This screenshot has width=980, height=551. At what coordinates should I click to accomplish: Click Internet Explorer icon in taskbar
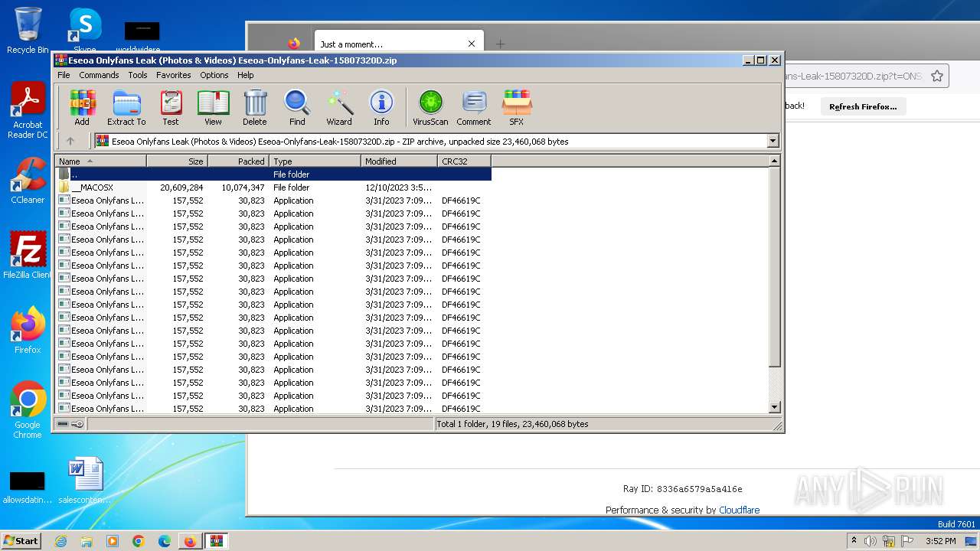60,541
